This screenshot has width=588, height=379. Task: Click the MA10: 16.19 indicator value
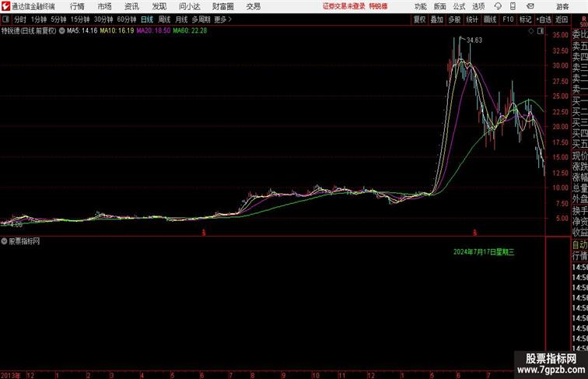(117, 31)
